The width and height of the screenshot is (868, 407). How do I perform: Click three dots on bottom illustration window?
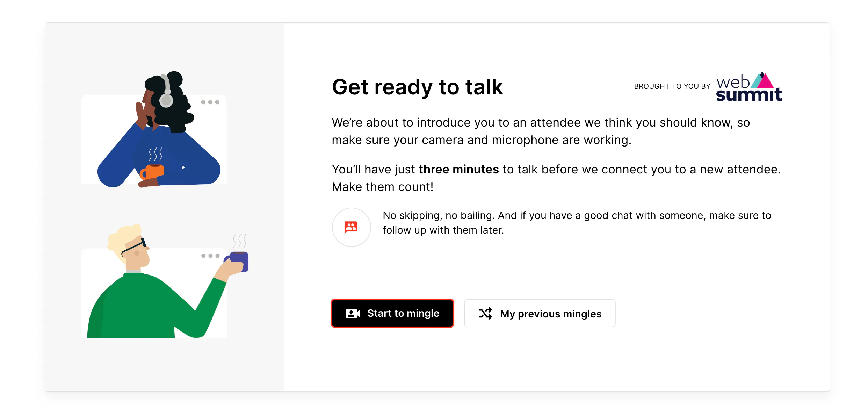210,256
